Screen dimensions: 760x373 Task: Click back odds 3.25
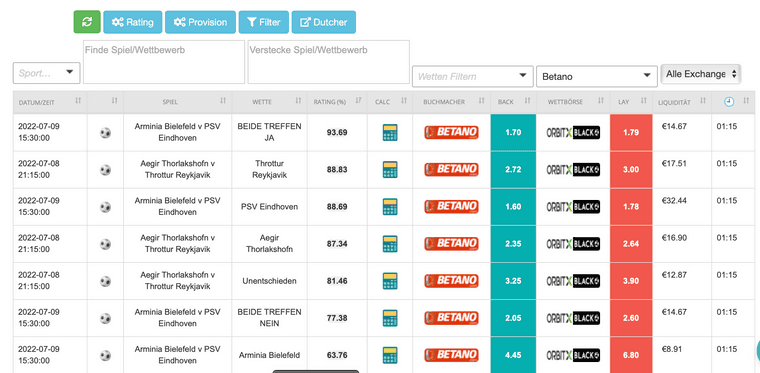[513, 281]
